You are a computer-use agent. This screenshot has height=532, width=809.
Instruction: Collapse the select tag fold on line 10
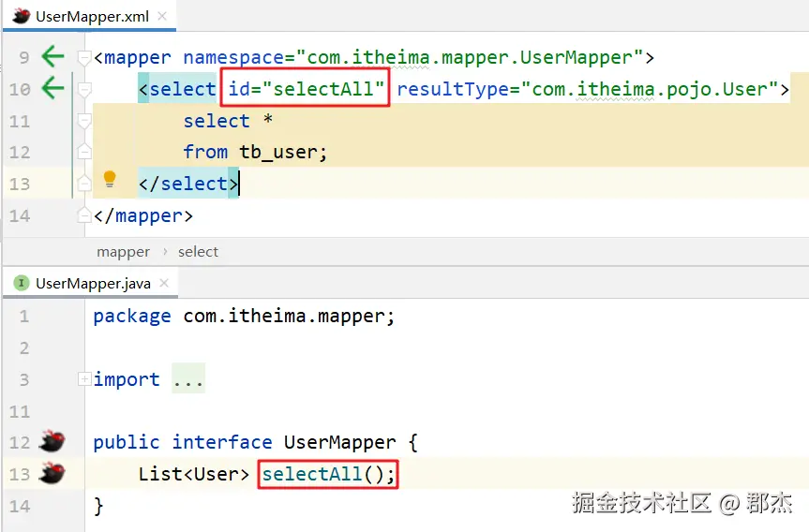84,90
